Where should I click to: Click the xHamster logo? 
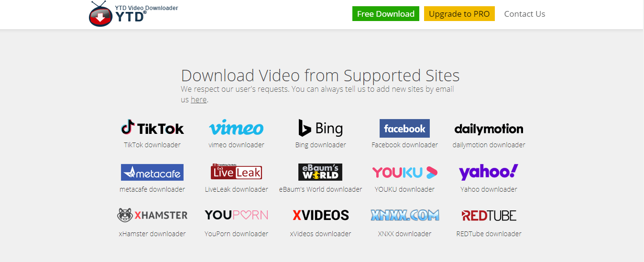[x=152, y=216]
